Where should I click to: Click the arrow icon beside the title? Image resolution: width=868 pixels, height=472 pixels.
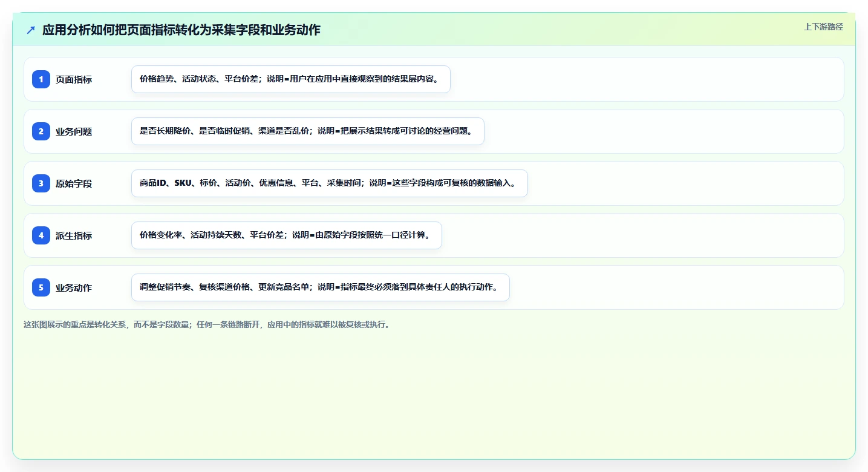[x=31, y=30]
